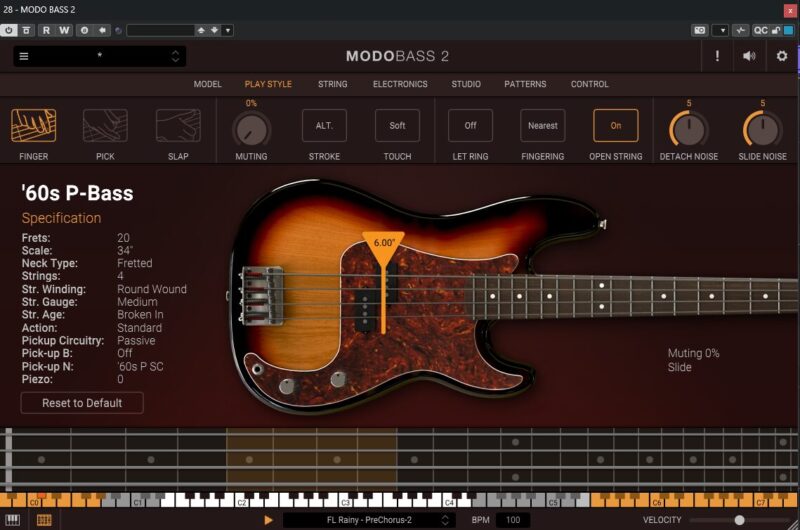Toggle the Soft Touch button
The height and width of the screenshot is (530, 800).
click(x=397, y=125)
